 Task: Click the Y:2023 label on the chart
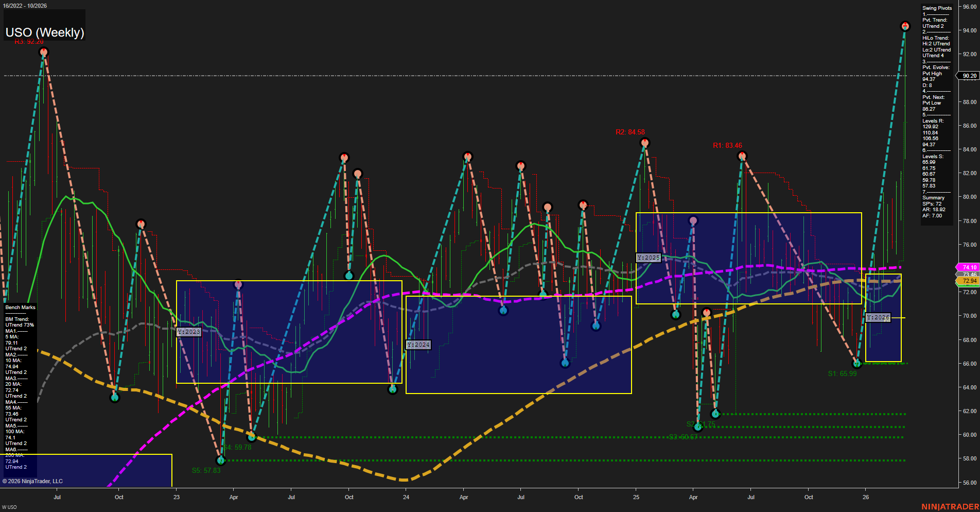[188, 332]
